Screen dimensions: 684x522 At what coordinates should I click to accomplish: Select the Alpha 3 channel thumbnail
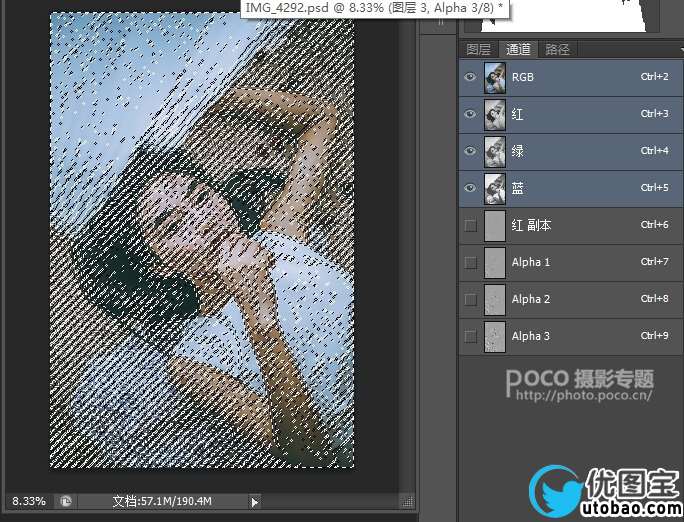pyautogui.click(x=495, y=336)
